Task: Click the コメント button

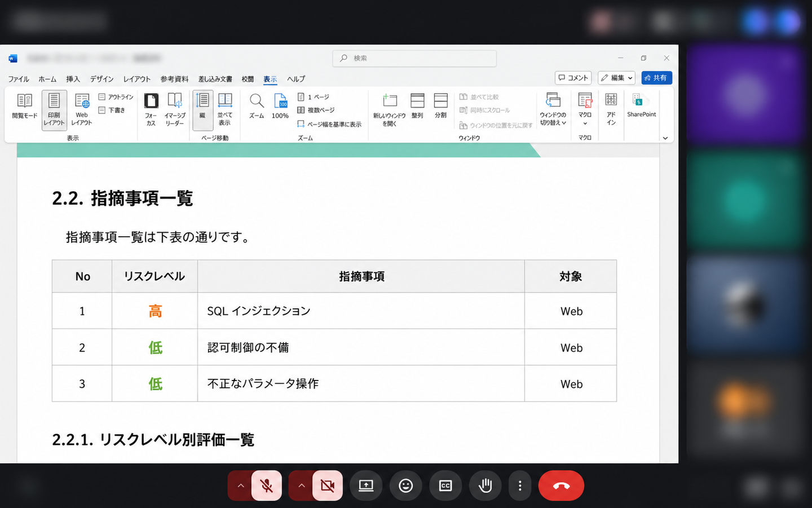Action: (x=573, y=78)
